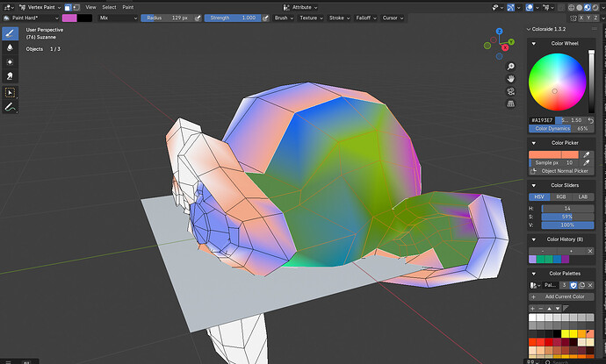This screenshot has height=364, width=606.
Task: Collapse the Color History panel
Action: click(x=534, y=239)
